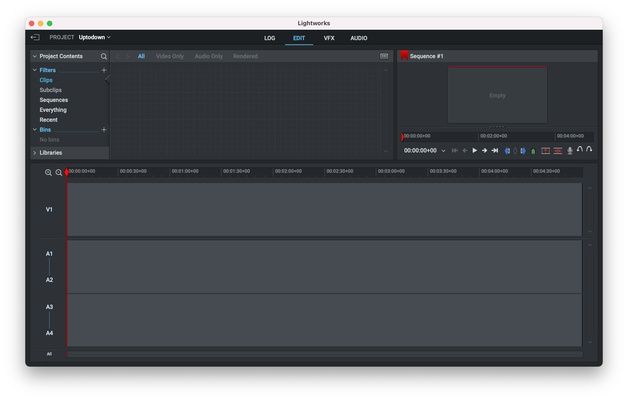This screenshot has height=400, width=628.
Task: Collapse the Bins section
Action: tap(35, 130)
